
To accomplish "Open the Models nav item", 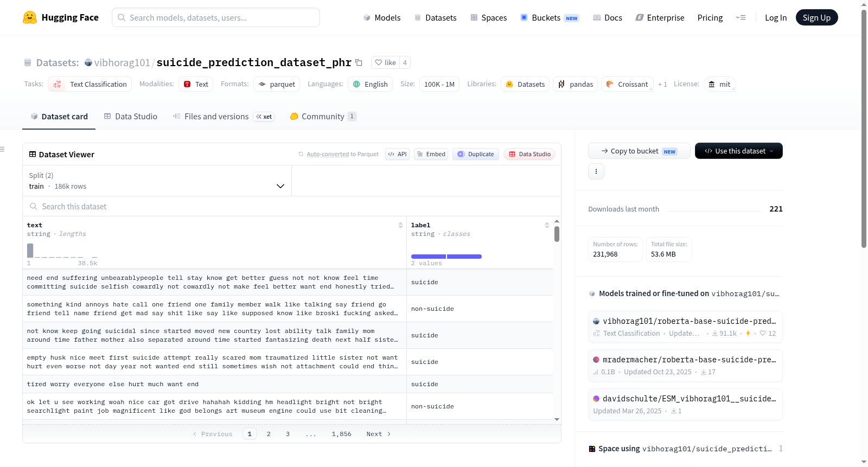I will 382,17.
